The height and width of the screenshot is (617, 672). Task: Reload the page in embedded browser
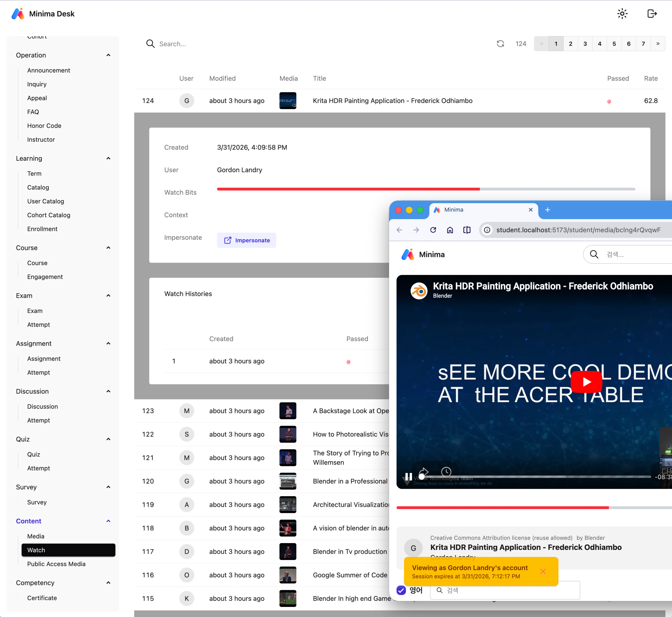coord(433,230)
